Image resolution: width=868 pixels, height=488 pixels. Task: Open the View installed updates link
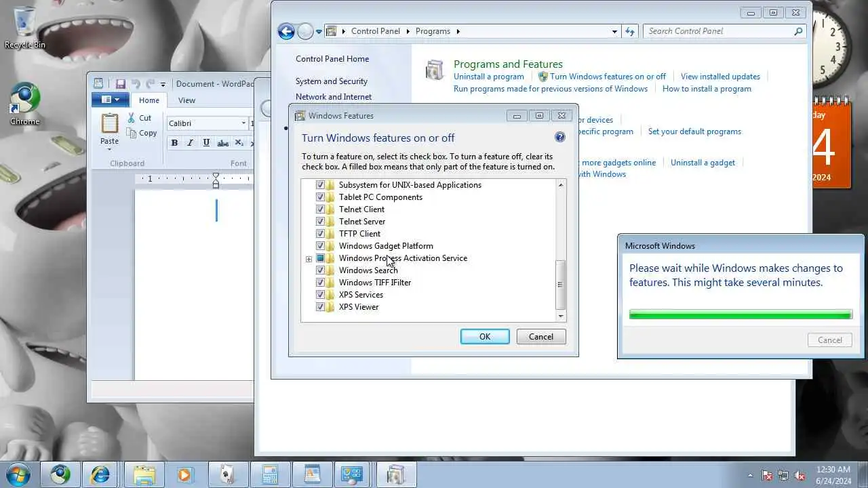720,77
